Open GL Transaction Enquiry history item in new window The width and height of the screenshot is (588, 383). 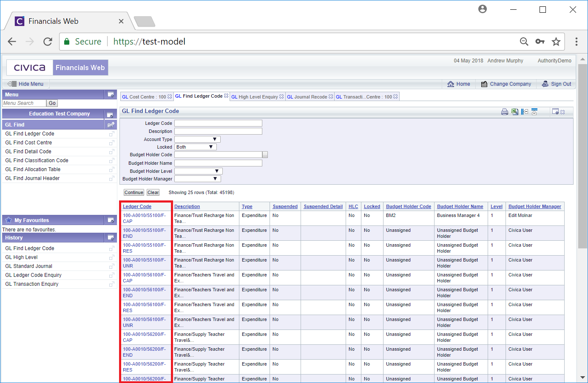coord(112,284)
